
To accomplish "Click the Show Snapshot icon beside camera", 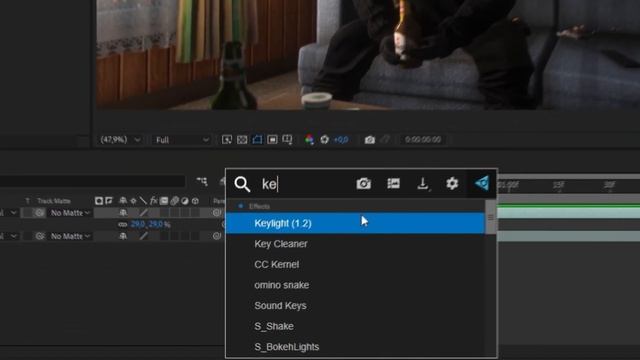I will (385, 140).
